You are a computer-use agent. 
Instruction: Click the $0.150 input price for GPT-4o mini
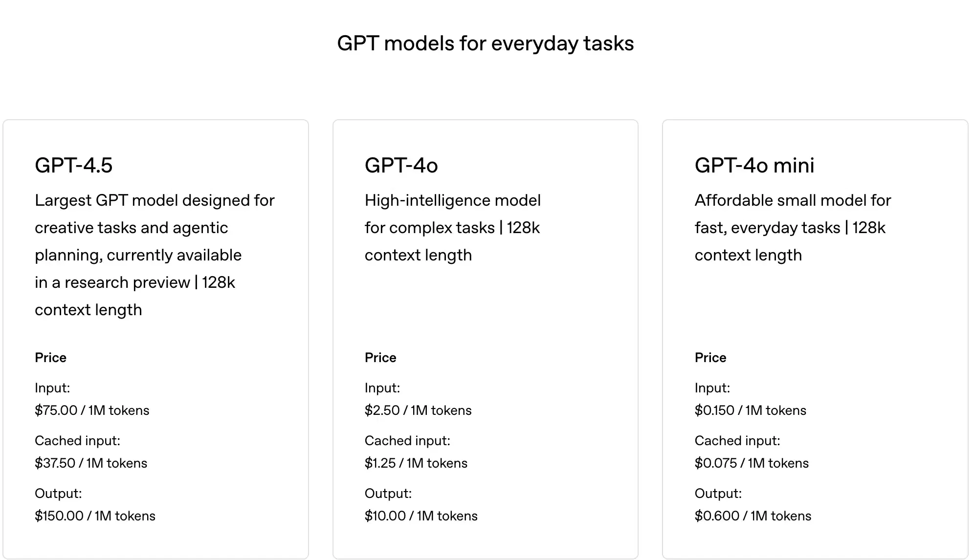[x=750, y=410]
